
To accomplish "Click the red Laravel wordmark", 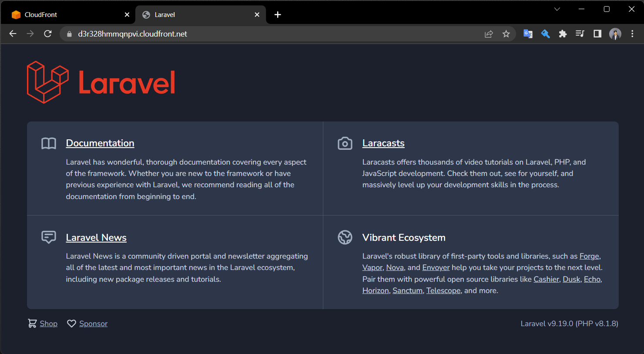I will (x=127, y=82).
